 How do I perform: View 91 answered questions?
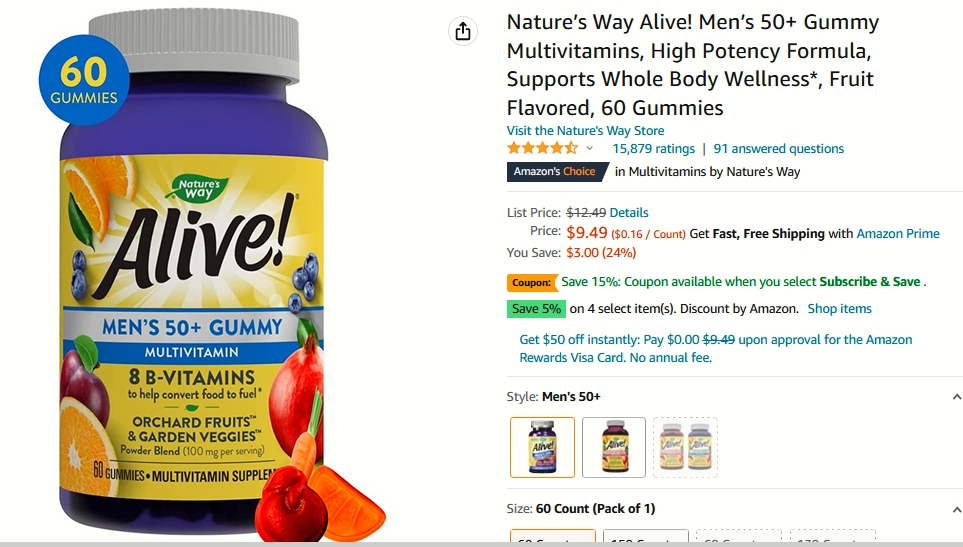779,149
